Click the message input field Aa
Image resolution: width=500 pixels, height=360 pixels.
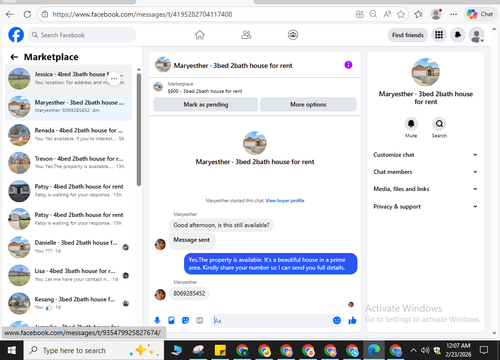coord(272,321)
